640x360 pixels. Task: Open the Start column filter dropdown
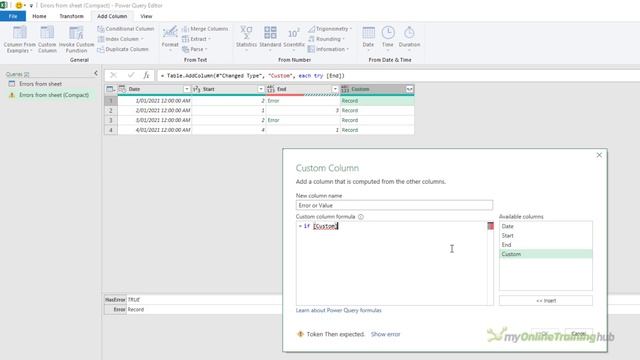[x=261, y=89]
